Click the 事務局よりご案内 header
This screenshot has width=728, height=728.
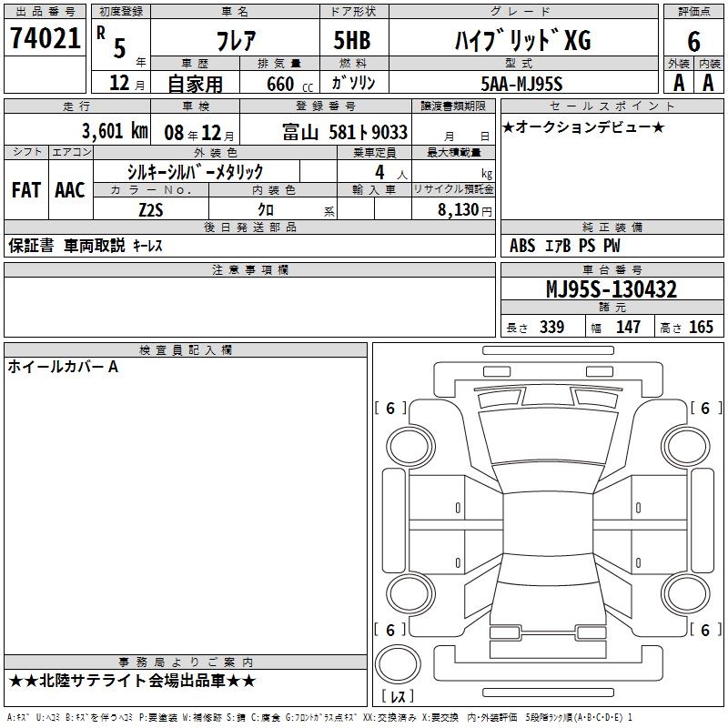click(x=186, y=662)
